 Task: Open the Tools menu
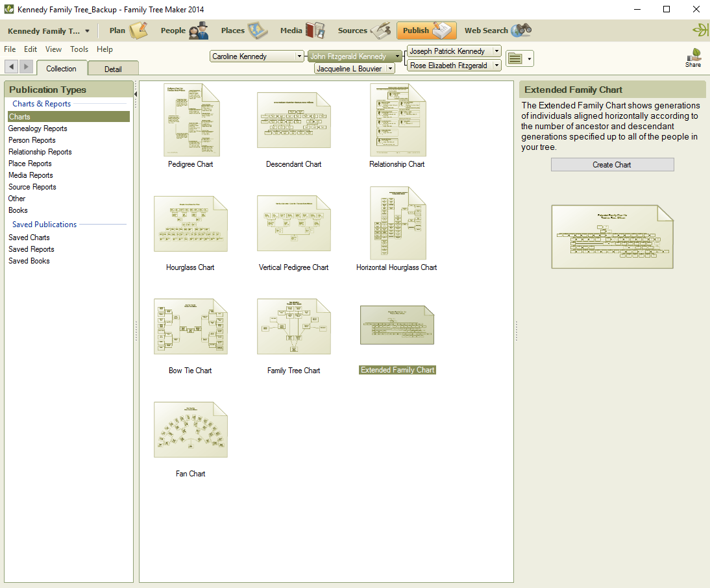(79, 49)
